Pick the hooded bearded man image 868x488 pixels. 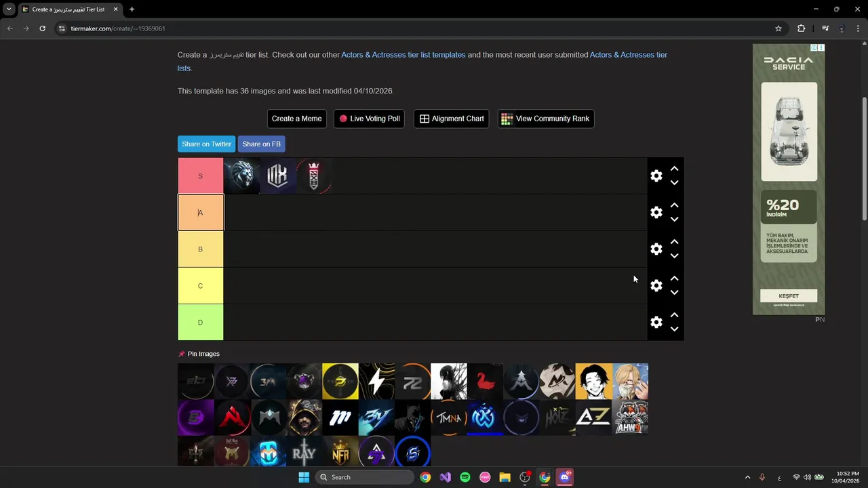304,418
